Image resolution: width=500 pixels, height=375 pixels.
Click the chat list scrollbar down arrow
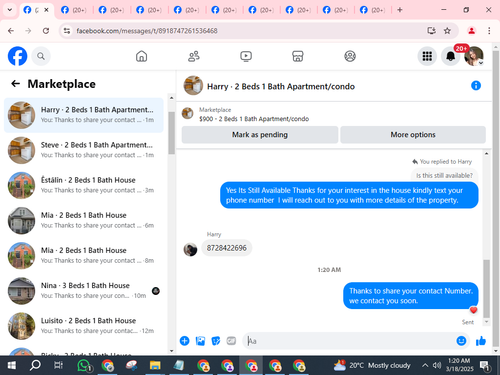click(171, 351)
